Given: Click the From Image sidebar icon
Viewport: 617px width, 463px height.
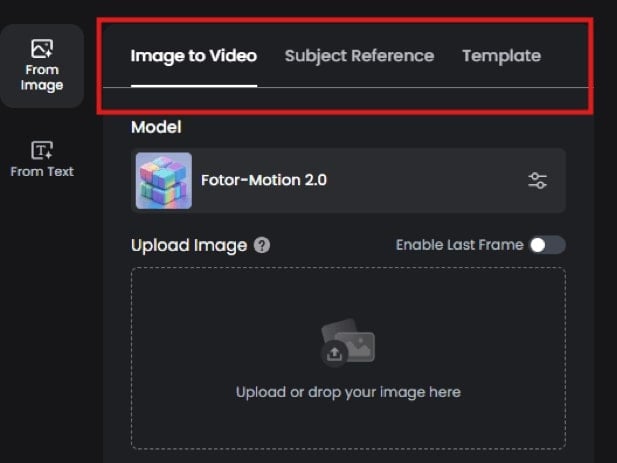Looking at the screenshot, I should pos(42,48).
